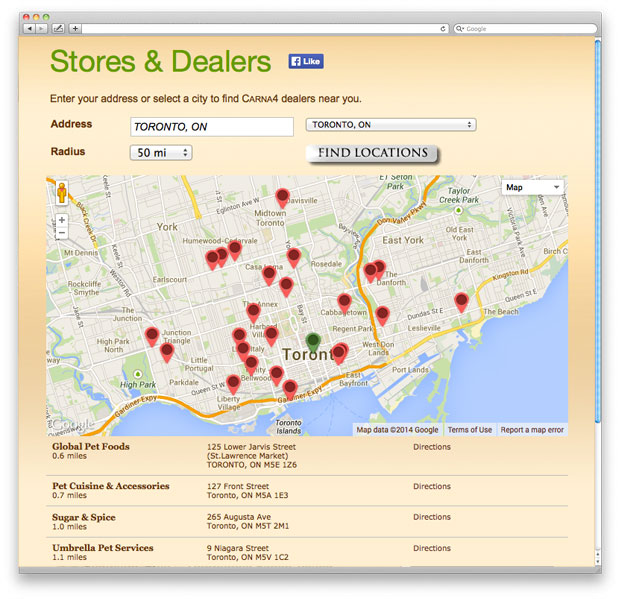Viewport: 620px width, 599px height.
Task: Open Directions for Umbrella Pet Services
Action: pos(432,548)
